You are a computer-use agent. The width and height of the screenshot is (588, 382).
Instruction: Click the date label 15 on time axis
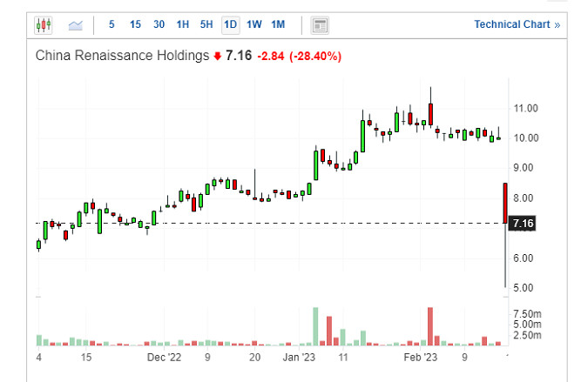[x=86, y=358]
